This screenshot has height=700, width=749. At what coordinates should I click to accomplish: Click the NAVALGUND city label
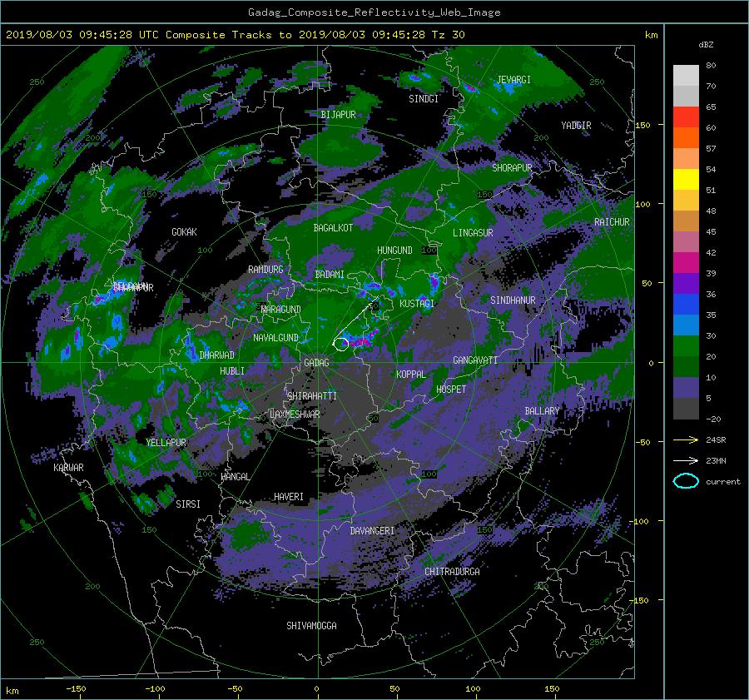275,338
